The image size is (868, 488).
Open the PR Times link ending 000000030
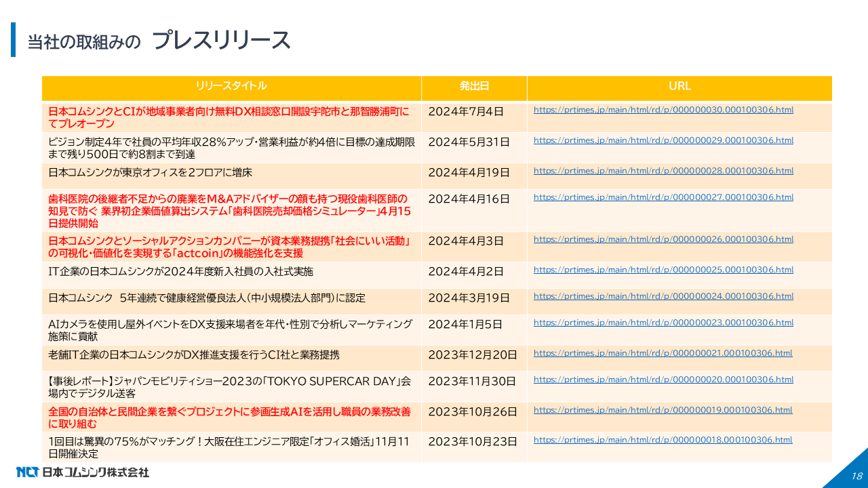[x=663, y=110]
